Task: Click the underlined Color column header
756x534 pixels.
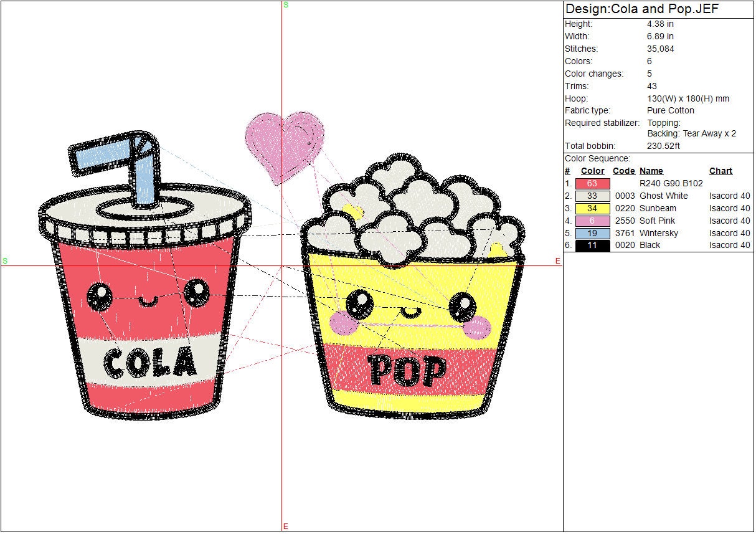Action: pos(592,171)
